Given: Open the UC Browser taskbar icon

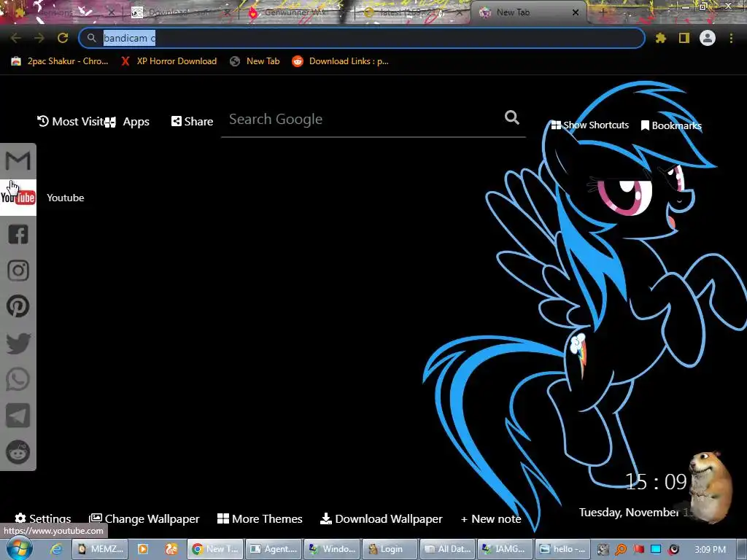Looking at the screenshot, I should click(x=171, y=549).
